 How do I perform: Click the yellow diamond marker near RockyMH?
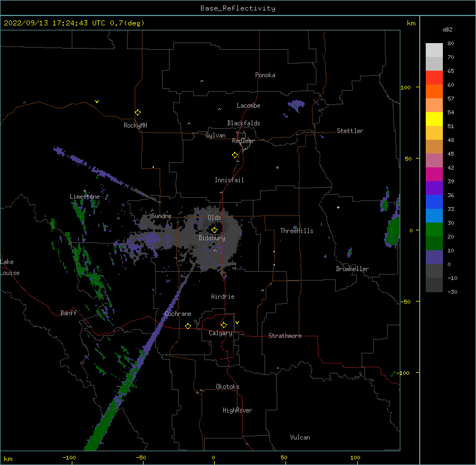(138, 113)
